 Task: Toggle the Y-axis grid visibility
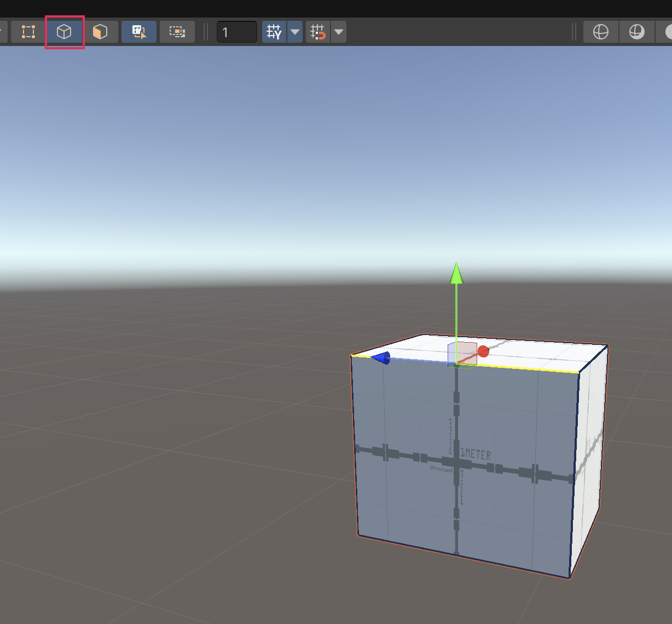[274, 32]
